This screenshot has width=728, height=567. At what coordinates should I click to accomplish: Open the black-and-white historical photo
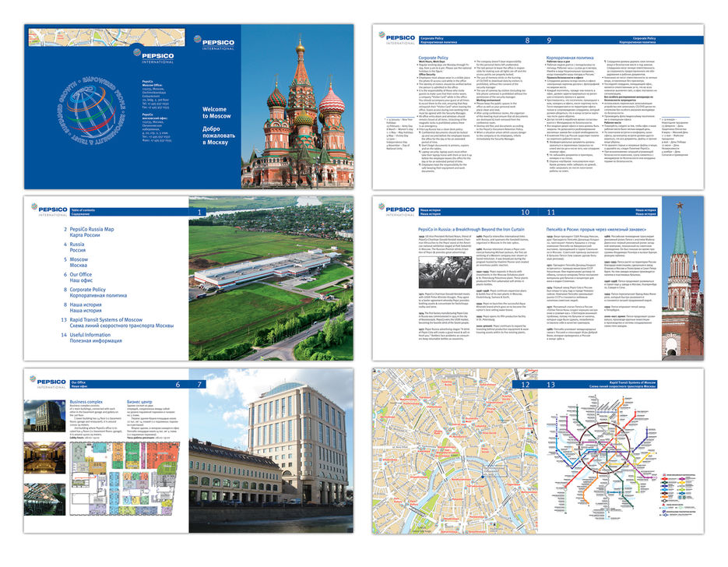tap(445, 273)
